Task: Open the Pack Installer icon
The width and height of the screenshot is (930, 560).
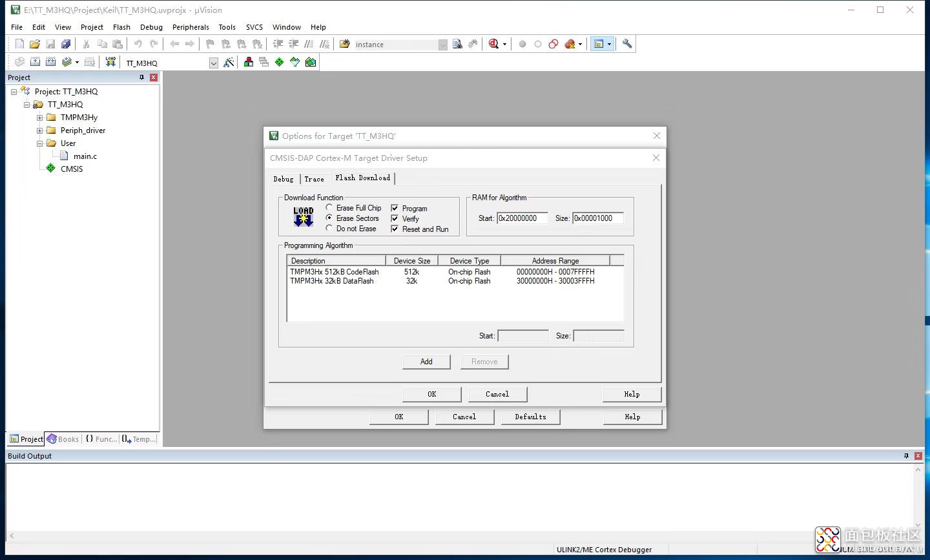Action: 311,62
